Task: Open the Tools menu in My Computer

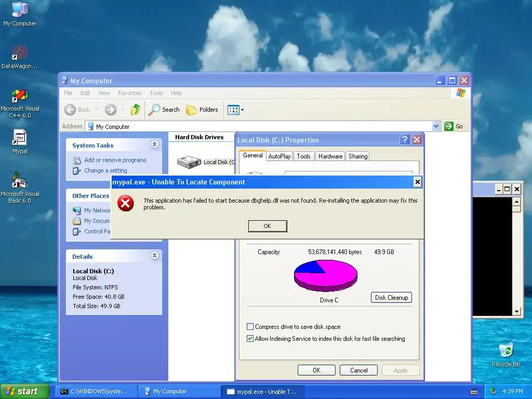Action: (x=156, y=93)
